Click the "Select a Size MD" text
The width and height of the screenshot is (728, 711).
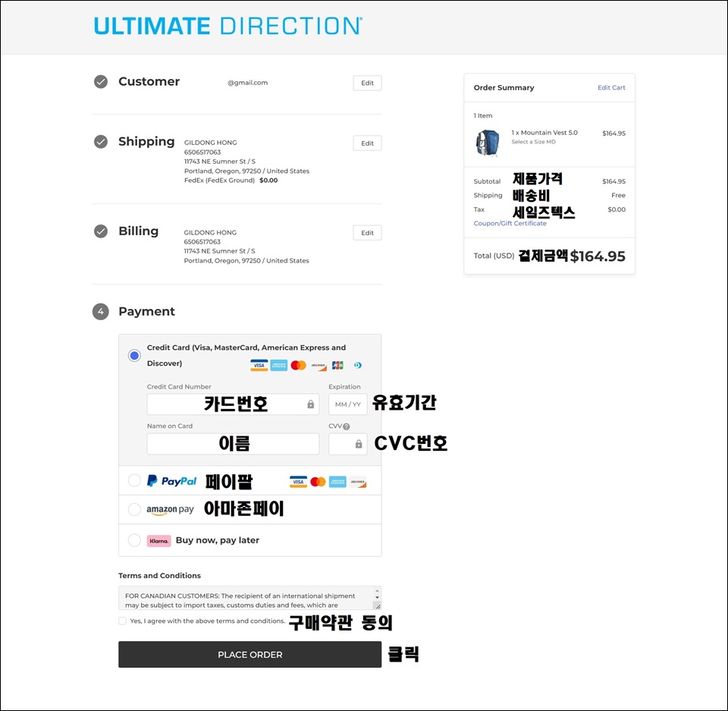(x=533, y=142)
